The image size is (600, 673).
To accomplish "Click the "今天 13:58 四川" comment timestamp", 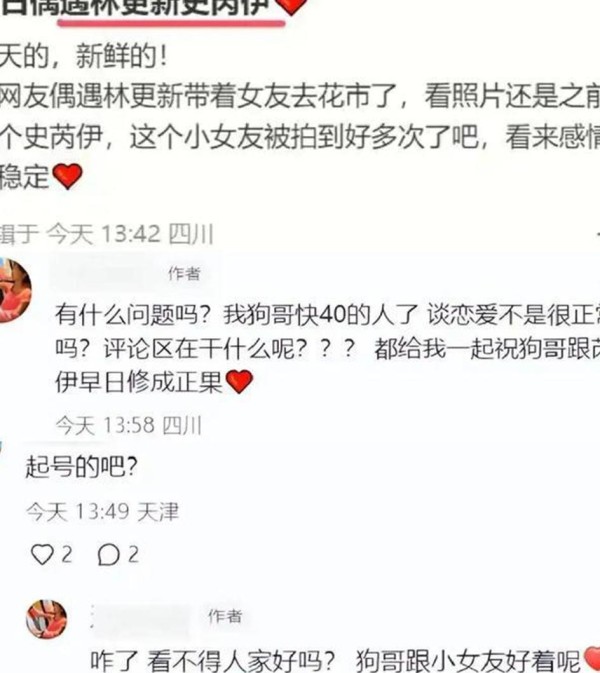I will 129,426.
